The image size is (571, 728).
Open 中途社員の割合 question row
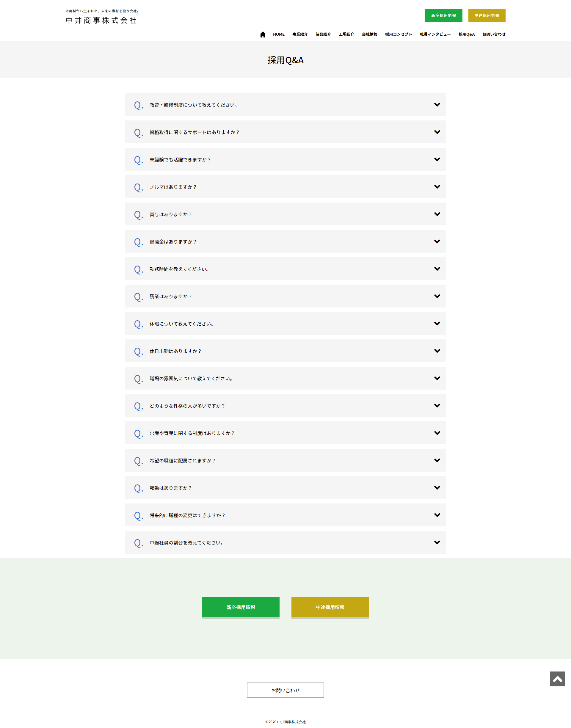285,542
